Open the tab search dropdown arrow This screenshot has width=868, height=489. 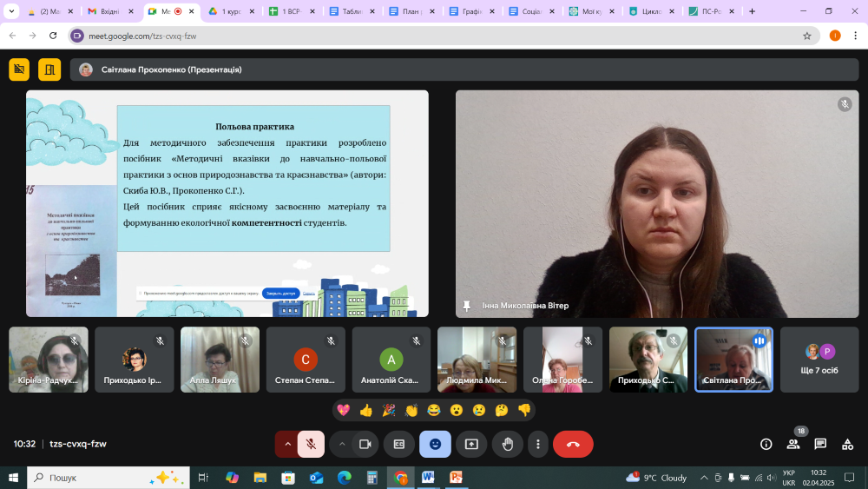pyautogui.click(x=11, y=11)
